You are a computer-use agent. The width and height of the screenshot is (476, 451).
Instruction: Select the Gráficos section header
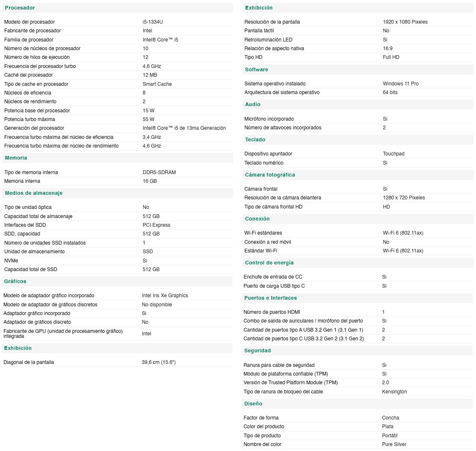15,281
